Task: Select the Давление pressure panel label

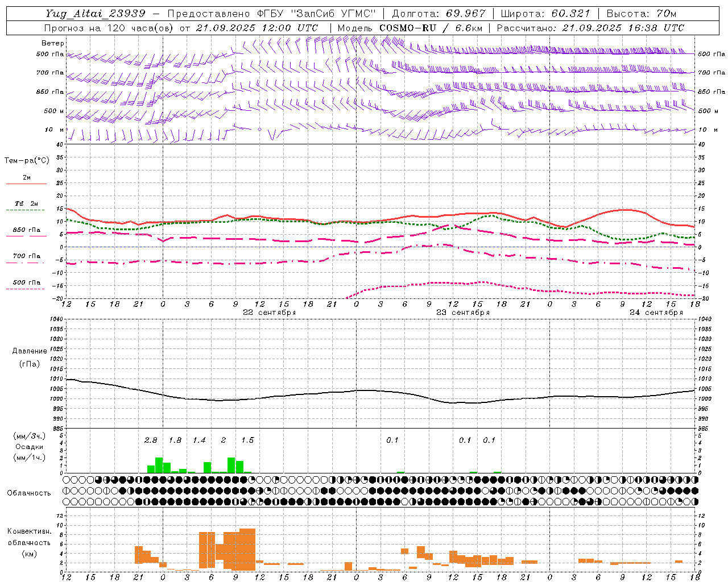Action: pos(30,351)
